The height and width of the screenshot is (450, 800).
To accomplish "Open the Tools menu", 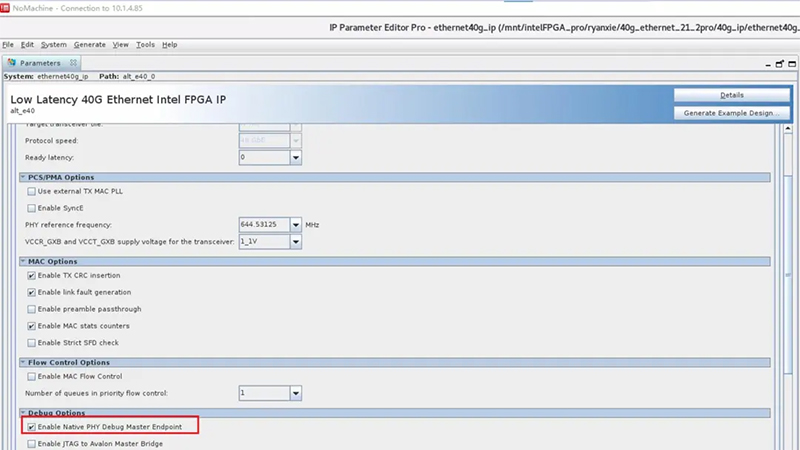I will tap(145, 44).
